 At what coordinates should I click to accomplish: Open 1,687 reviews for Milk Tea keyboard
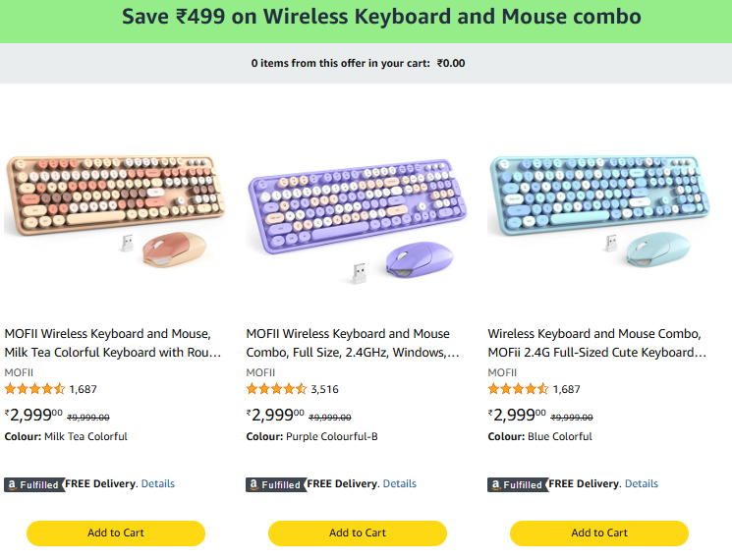coord(84,389)
